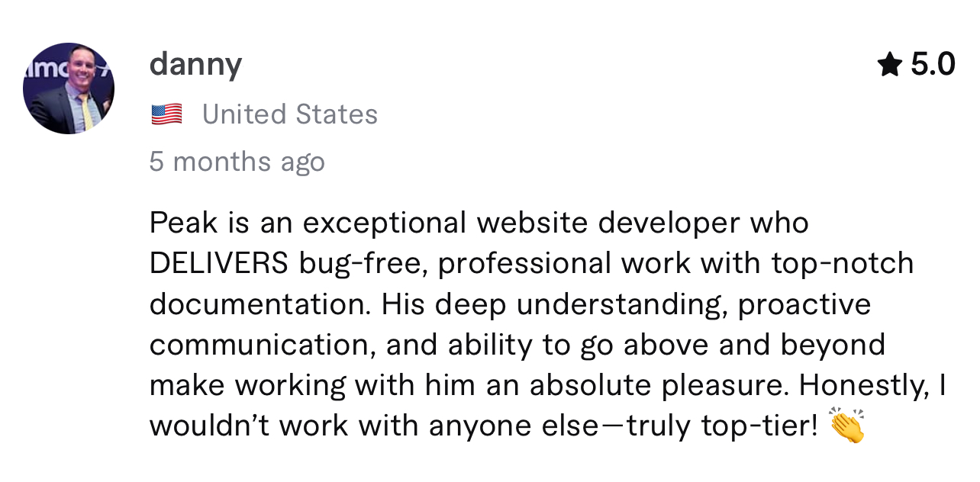Click the clapping hands emoji

tap(846, 425)
